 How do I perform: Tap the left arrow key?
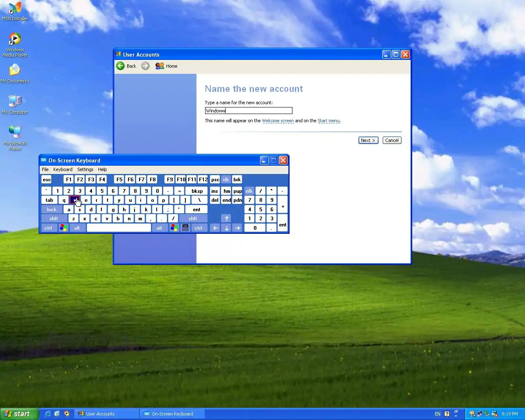click(215, 228)
